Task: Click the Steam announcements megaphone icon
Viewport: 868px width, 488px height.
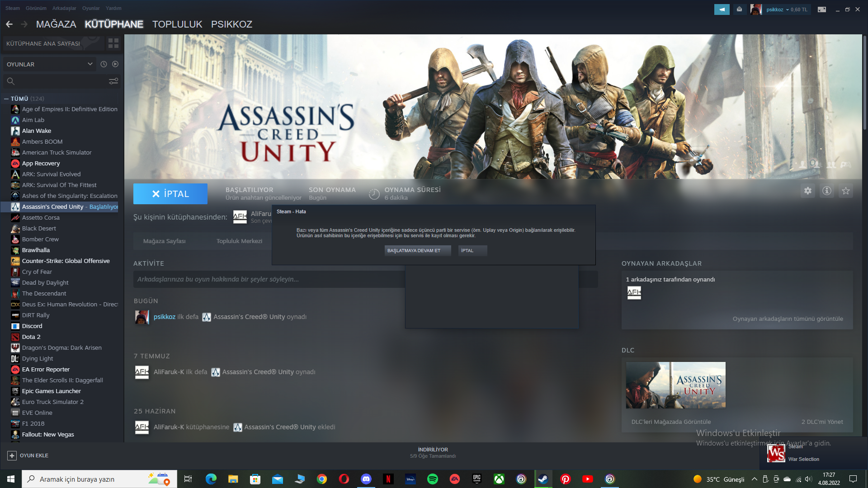Action: tap(722, 9)
